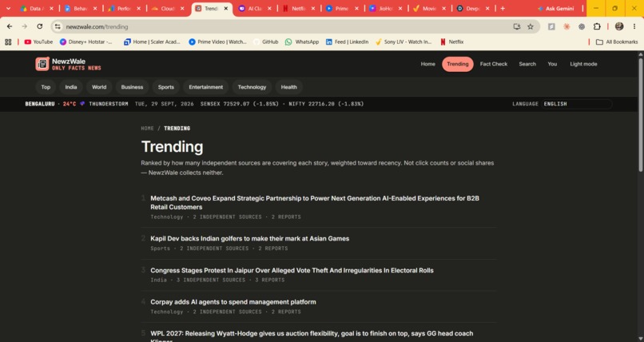Viewport: 644px width, 342px height.
Task: Select the India category chip
Action: 71,87
